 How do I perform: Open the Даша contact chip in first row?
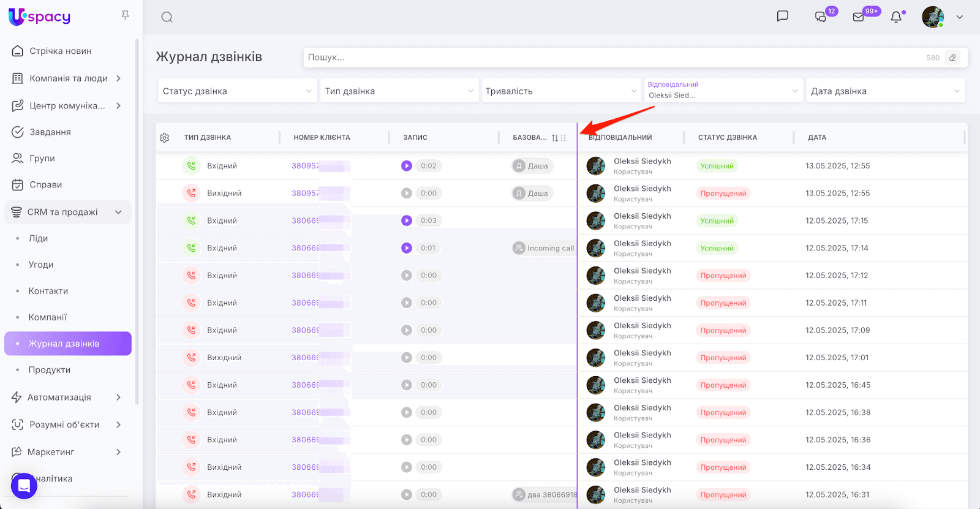pos(532,166)
